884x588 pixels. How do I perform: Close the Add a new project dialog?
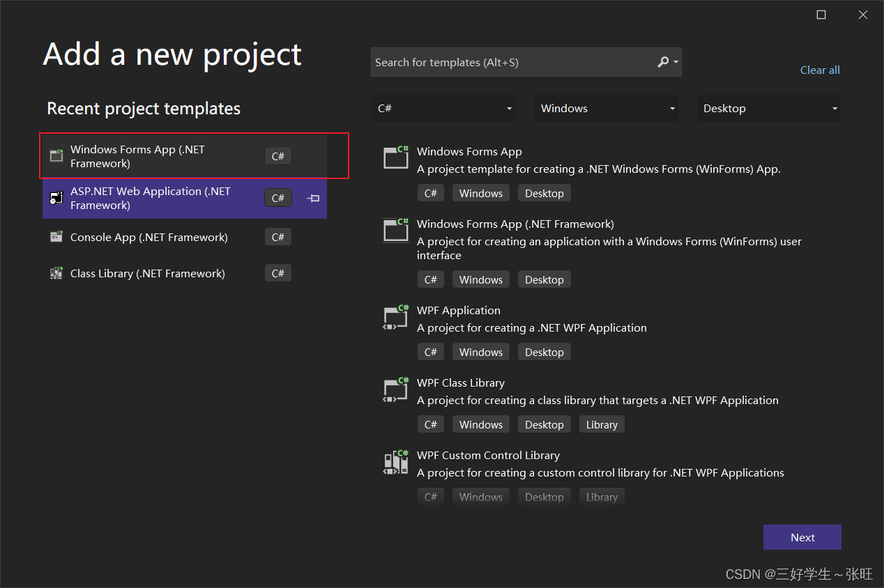tap(863, 15)
